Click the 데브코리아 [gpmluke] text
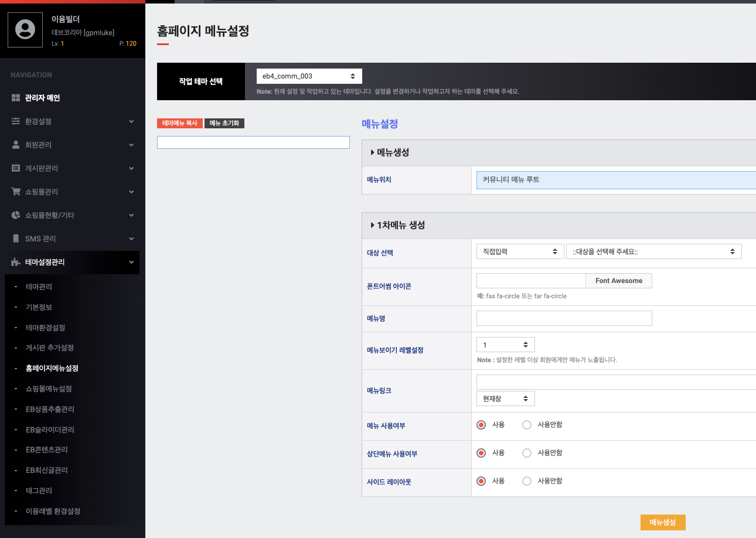 [83, 32]
